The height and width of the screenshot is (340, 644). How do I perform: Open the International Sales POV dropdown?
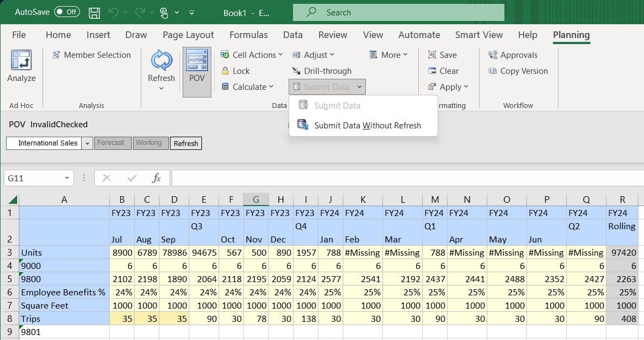(87, 143)
